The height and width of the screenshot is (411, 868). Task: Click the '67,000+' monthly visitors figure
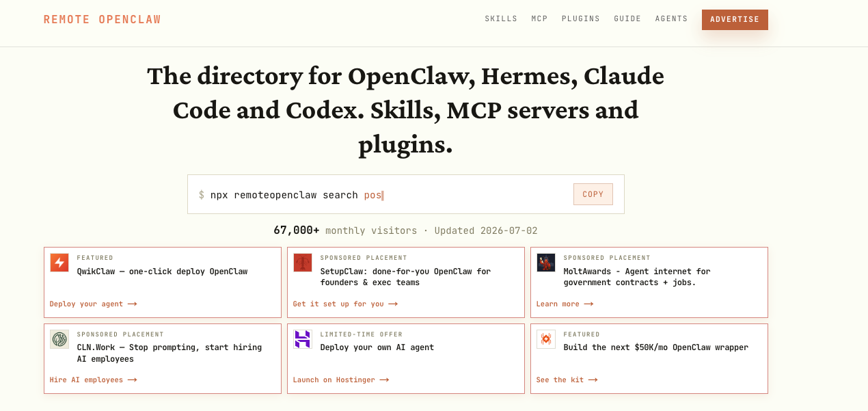297,230
